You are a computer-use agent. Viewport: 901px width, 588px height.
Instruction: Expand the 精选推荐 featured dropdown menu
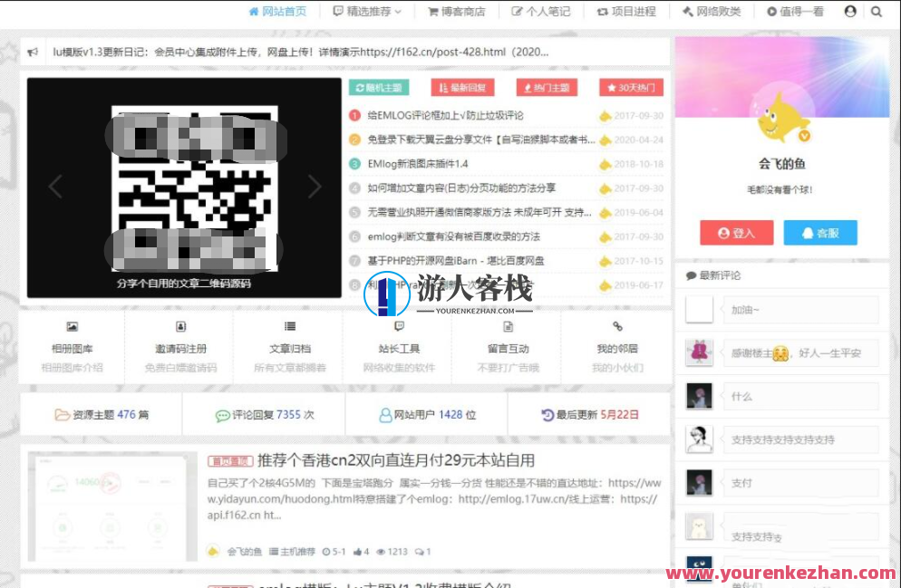pos(366,12)
